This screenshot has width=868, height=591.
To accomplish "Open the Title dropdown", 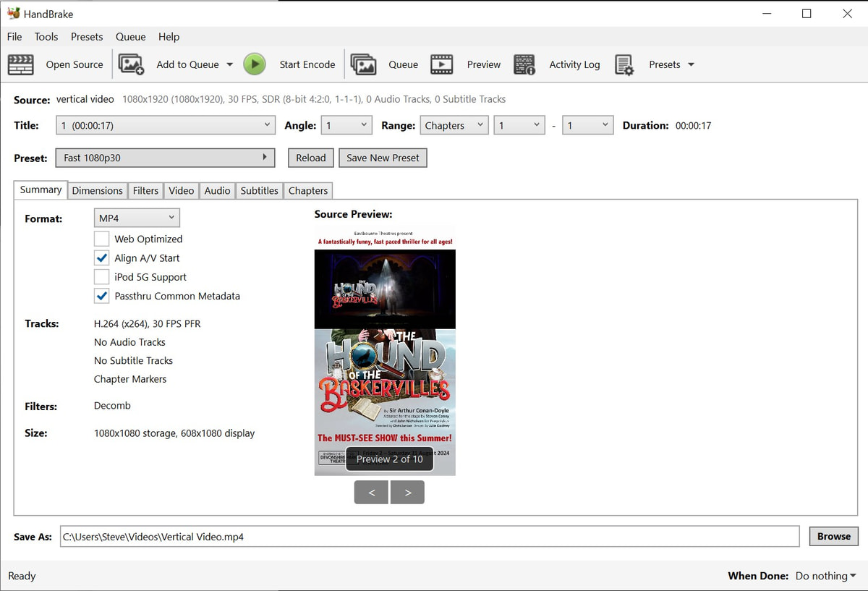I will 165,124.
